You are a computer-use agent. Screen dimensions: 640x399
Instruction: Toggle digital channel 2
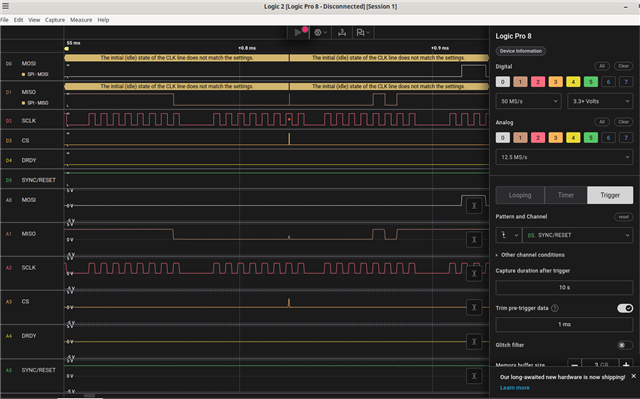pyautogui.click(x=538, y=82)
